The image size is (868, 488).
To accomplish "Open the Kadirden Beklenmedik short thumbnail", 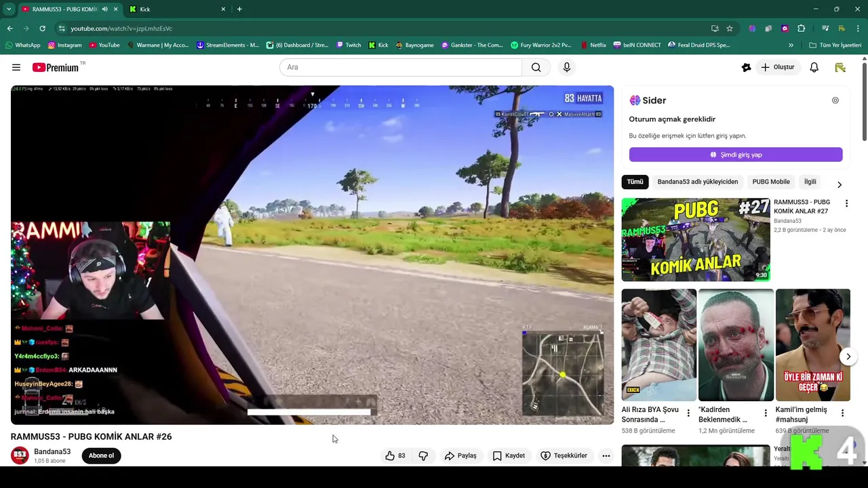I will click(x=736, y=345).
